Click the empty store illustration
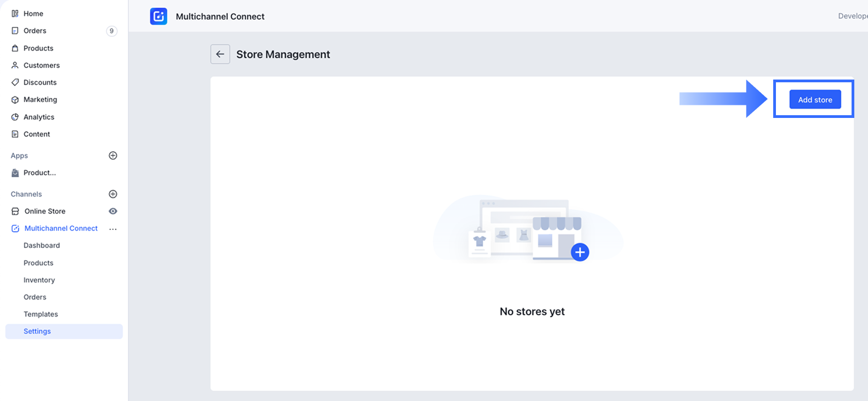Viewport: 868px width, 401px height. pyautogui.click(x=528, y=230)
